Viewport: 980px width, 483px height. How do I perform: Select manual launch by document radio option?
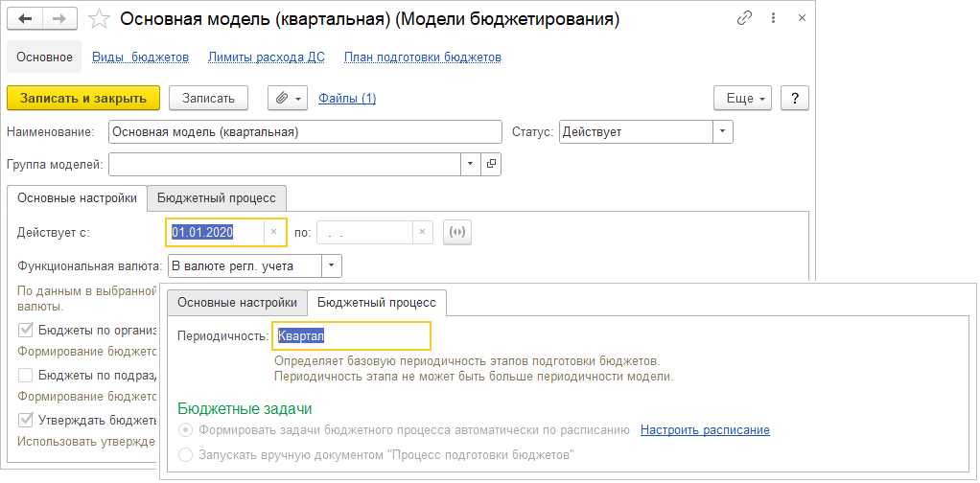tap(186, 454)
